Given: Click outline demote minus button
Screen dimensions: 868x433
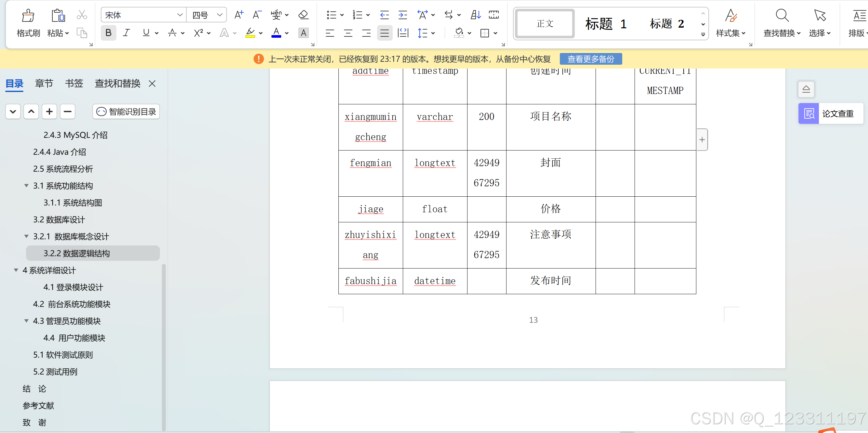Looking at the screenshot, I should [67, 112].
